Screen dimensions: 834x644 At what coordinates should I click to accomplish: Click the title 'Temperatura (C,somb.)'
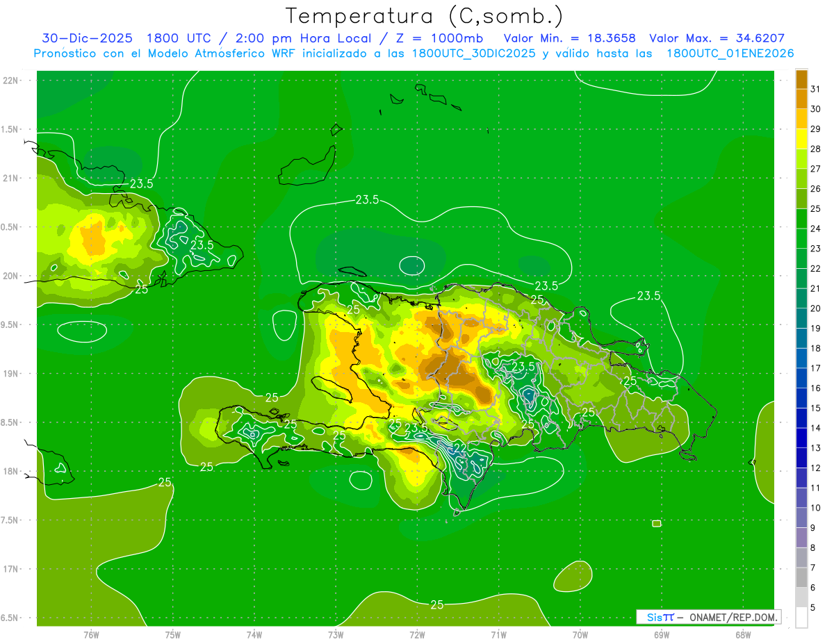click(424, 16)
